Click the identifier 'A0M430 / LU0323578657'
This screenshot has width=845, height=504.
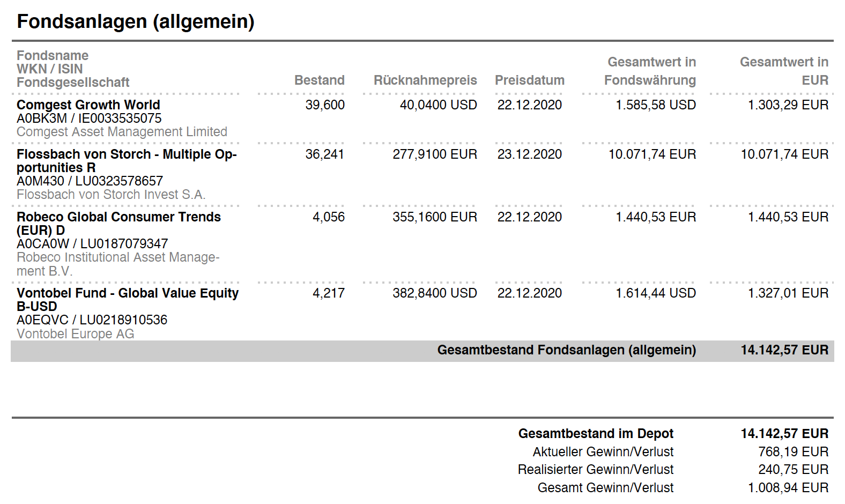click(90, 181)
